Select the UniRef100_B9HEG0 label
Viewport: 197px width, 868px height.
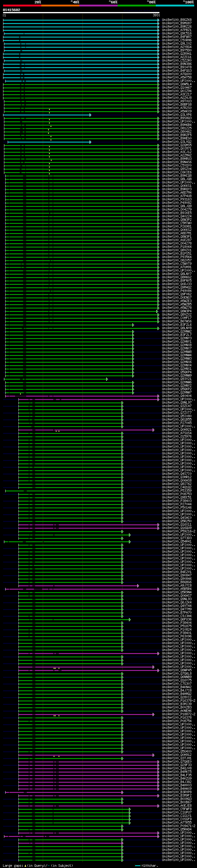click(x=177, y=139)
